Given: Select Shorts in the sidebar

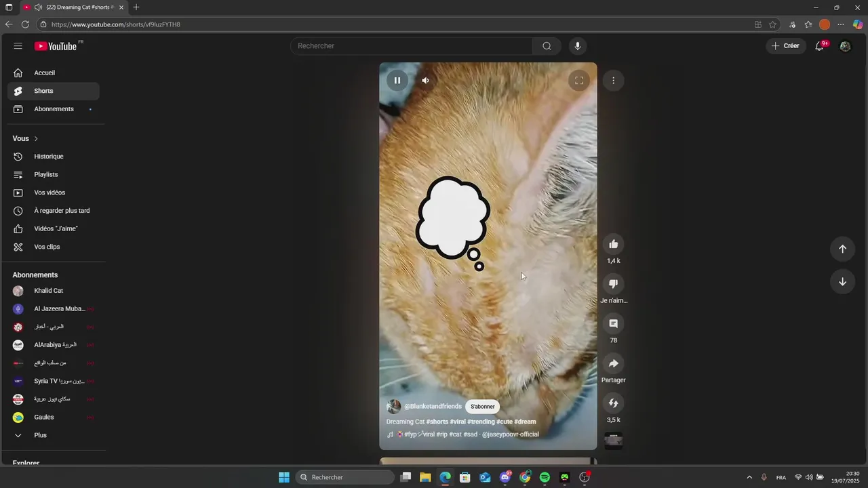Looking at the screenshot, I should (x=53, y=91).
